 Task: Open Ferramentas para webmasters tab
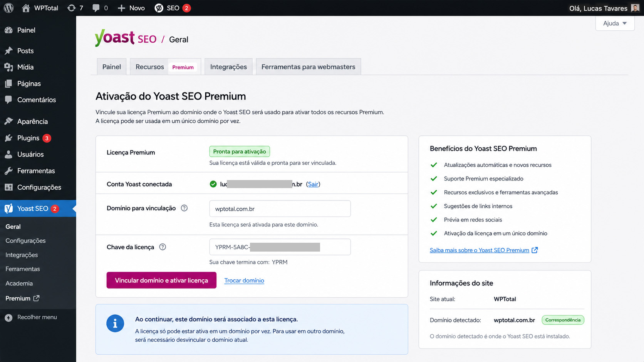tap(309, 67)
